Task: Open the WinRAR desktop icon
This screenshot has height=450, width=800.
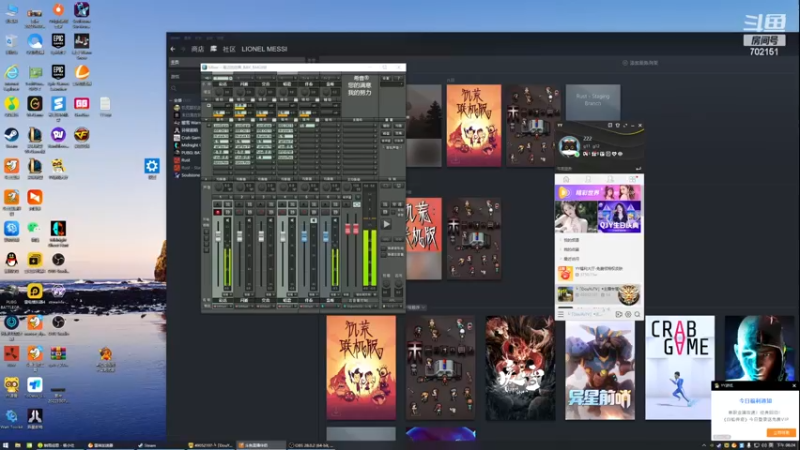Action: pos(58,356)
